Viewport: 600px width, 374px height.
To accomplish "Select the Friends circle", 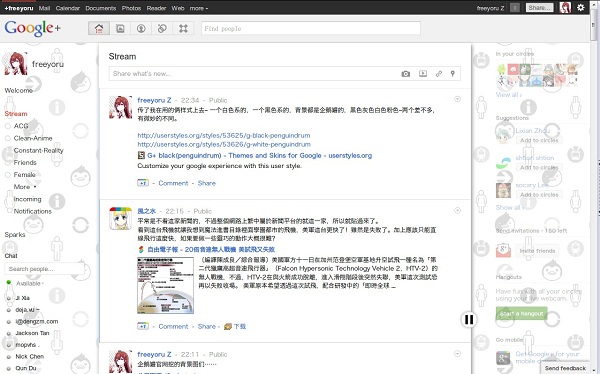I will [25, 163].
